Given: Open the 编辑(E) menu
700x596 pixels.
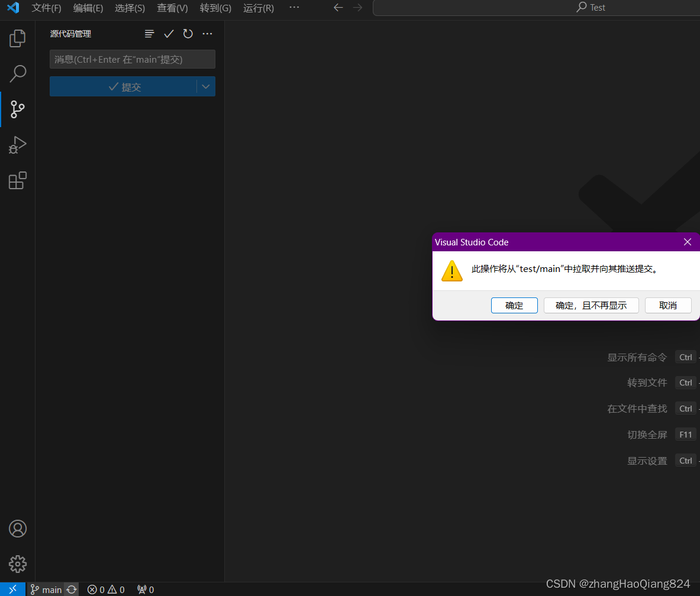Looking at the screenshot, I should (x=88, y=8).
